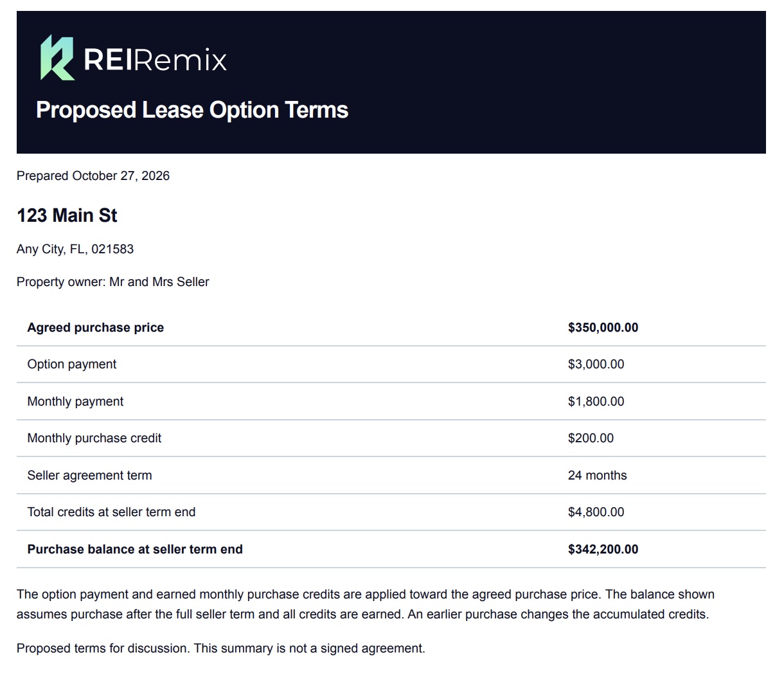784x675 pixels.
Task: Click the $4,800.00 total credits value
Action: (x=596, y=512)
